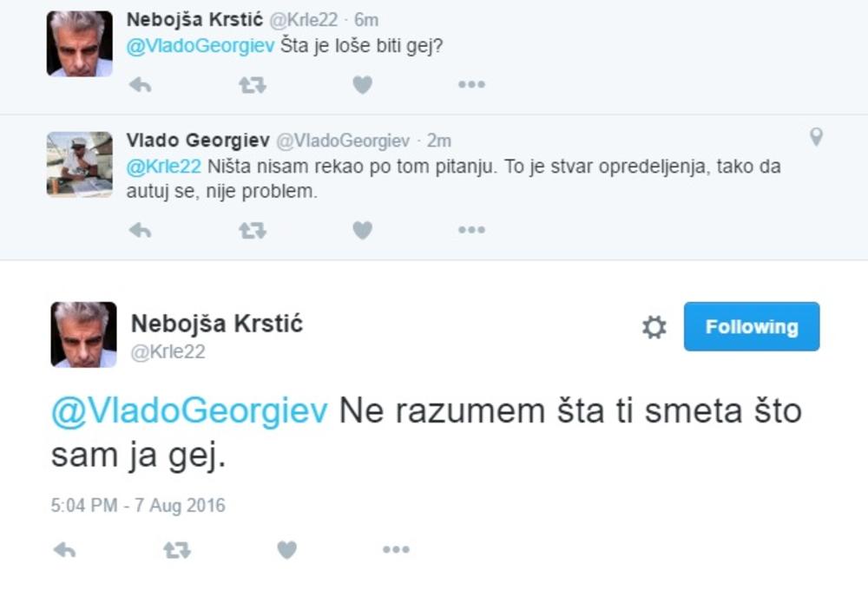Screen dimensions: 868x590
Task: Open more options on Vlado Georgiev's tweet
Action: pos(471,230)
